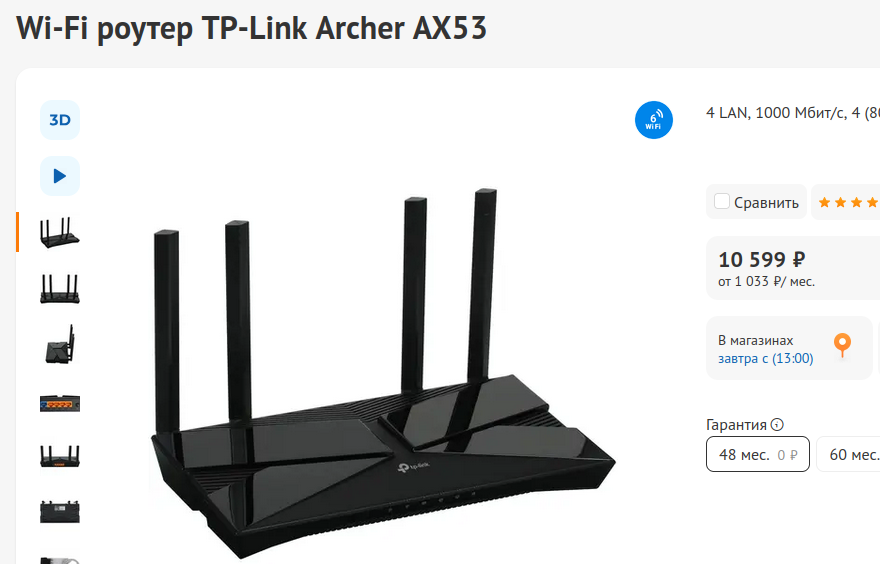
Task: Click the от 1 033 ₽/ мес. installment text
Action: pyautogui.click(x=766, y=282)
